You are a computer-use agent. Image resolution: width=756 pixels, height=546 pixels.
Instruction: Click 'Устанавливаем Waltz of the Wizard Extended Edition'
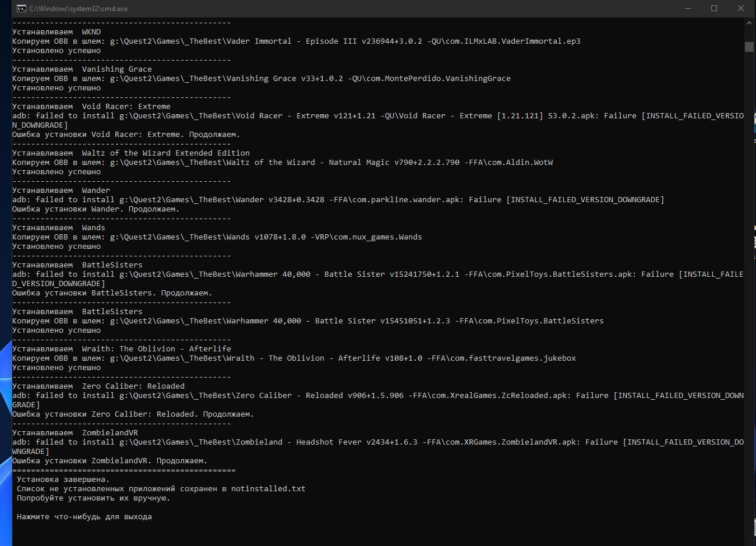[131, 153]
